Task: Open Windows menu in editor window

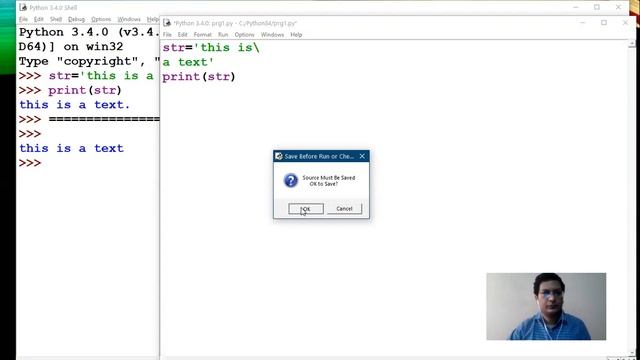Action: 272,35
